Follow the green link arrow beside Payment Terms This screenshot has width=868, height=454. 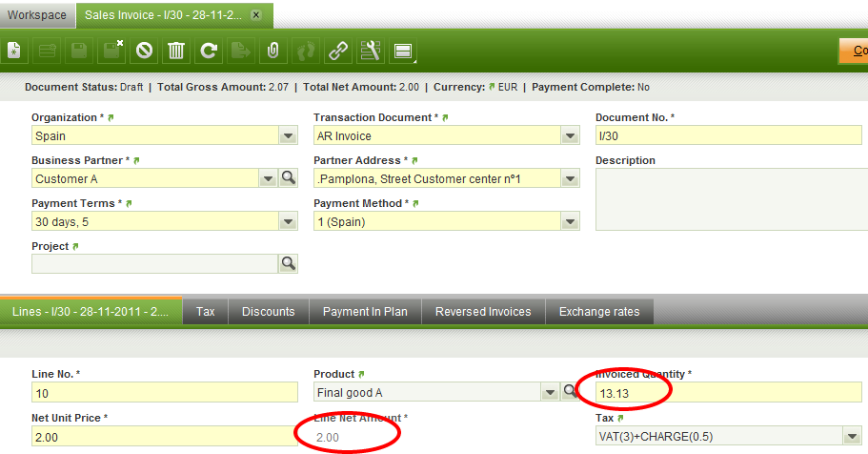coord(129,203)
